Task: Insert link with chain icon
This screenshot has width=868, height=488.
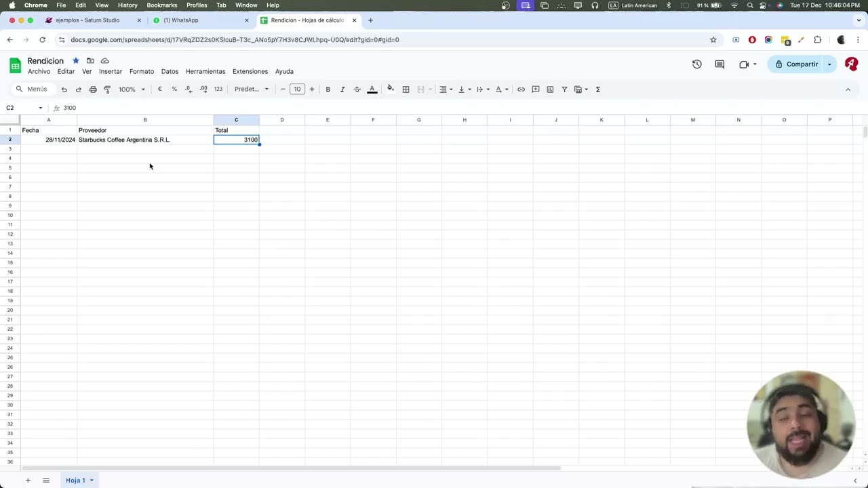Action: (521, 89)
